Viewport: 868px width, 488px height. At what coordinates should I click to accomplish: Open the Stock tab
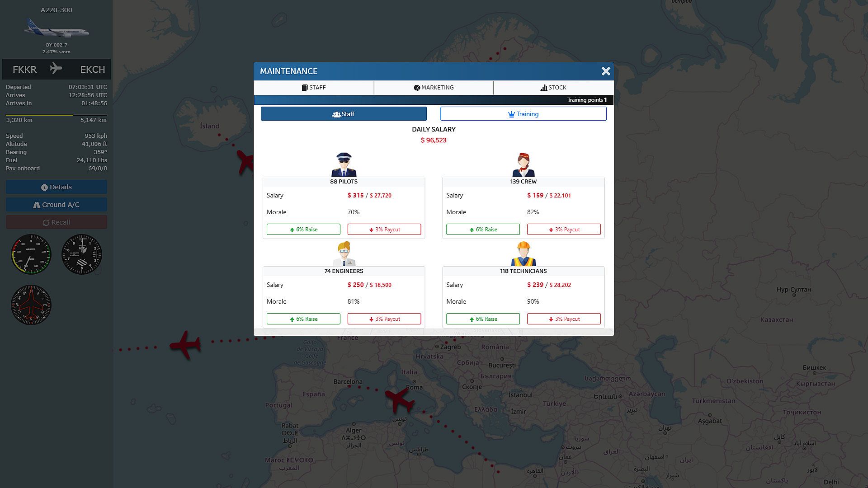(553, 88)
